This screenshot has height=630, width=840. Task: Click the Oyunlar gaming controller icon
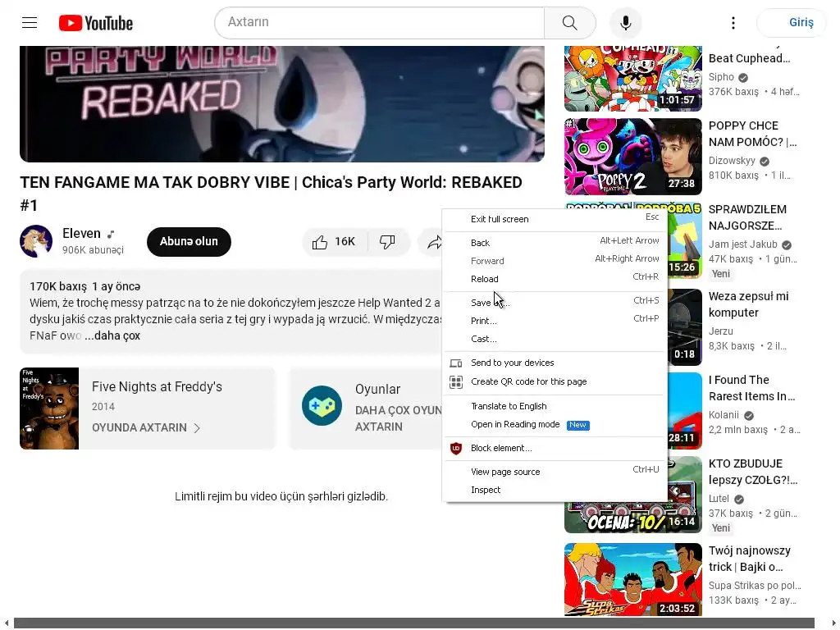click(x=322, y=405)
